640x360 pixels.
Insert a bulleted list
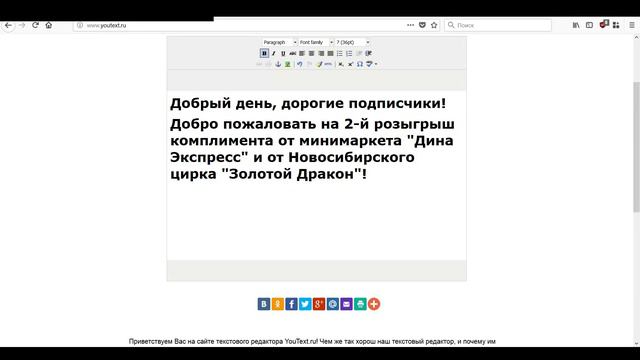(x=340, y=53)
